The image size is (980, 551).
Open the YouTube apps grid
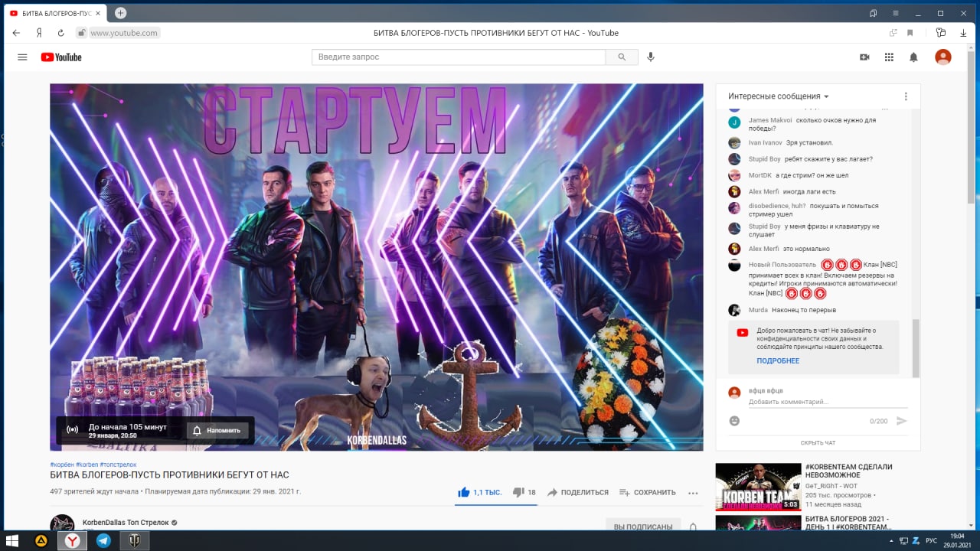pos(889,57)
